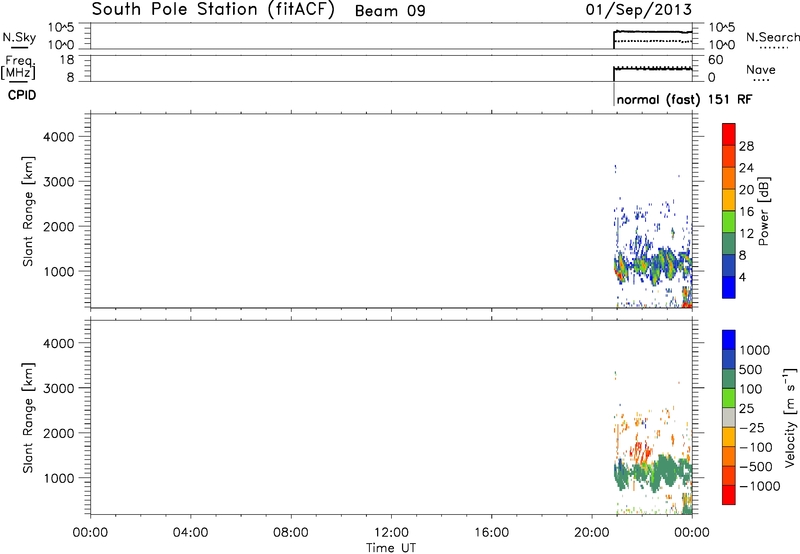
Task: Click the 'normal (fast)' CPID text
Action: 658,99
